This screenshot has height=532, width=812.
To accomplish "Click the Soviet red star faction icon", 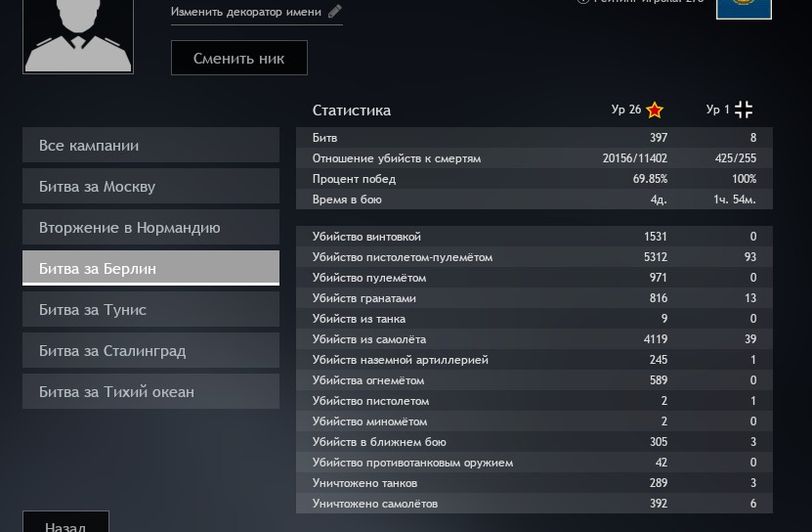I will click(655, 110).
